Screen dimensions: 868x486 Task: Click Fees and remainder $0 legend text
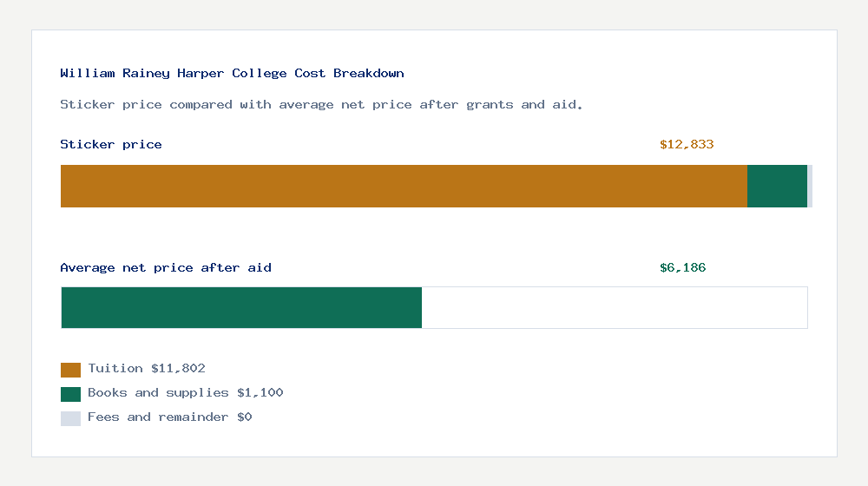170,417
